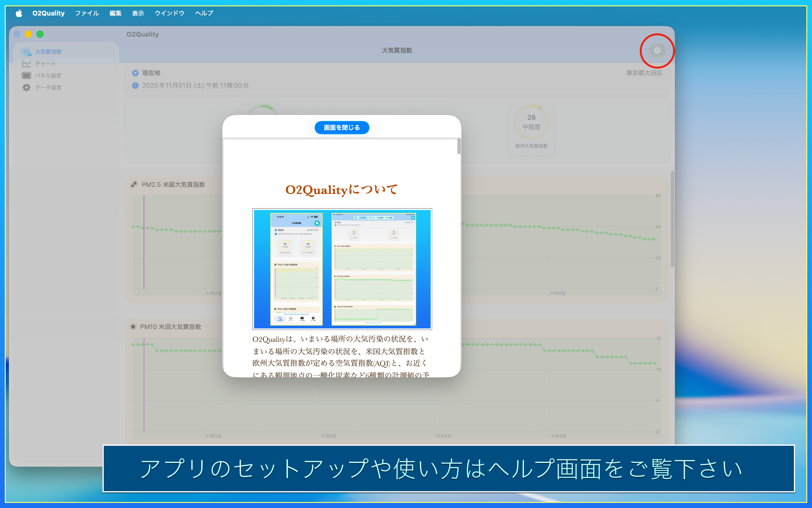Click the PM10 米国大気質指数 chart title
This screenshot has height=508, width=812.
171,327
